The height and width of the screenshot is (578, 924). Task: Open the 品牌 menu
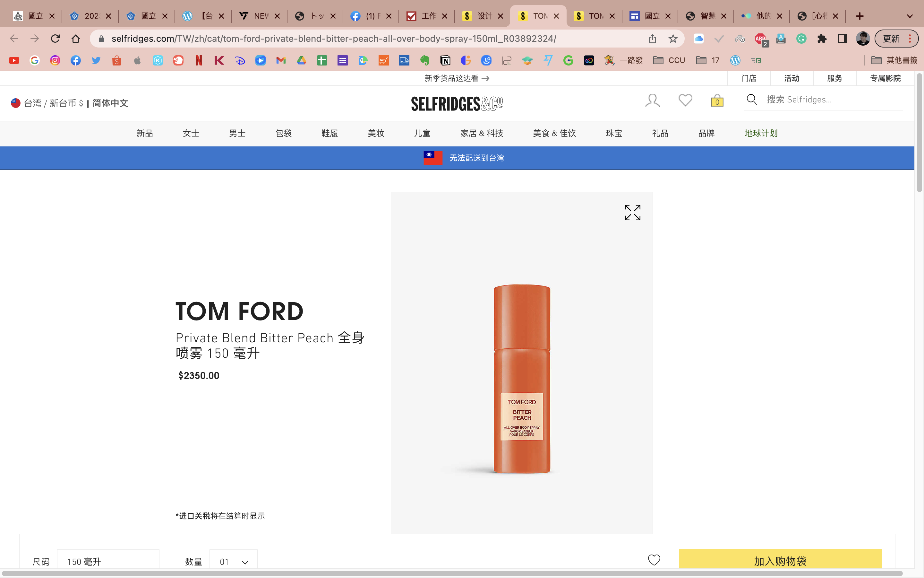pos(706,133)
